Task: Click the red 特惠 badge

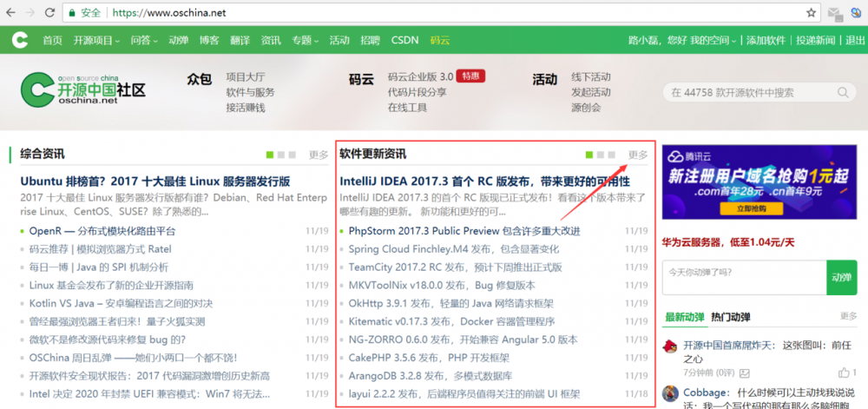Action: tap(471, 76)
